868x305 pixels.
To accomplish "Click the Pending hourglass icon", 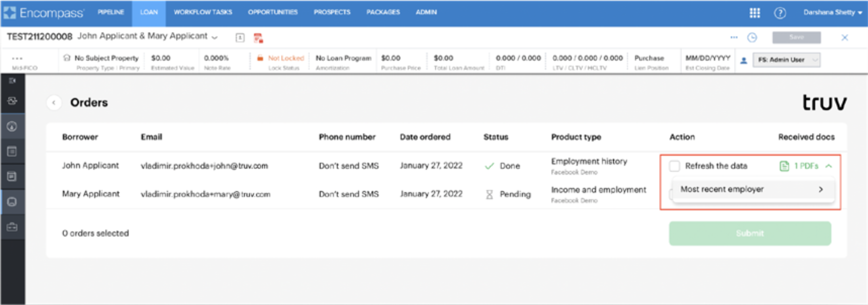I will pos(490,194).
